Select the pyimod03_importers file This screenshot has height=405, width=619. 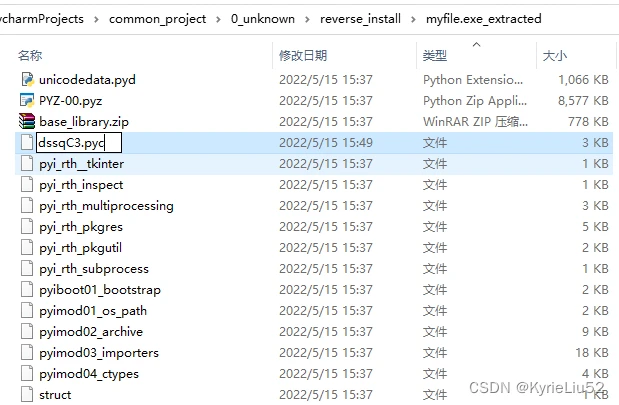tap(98, 353)
